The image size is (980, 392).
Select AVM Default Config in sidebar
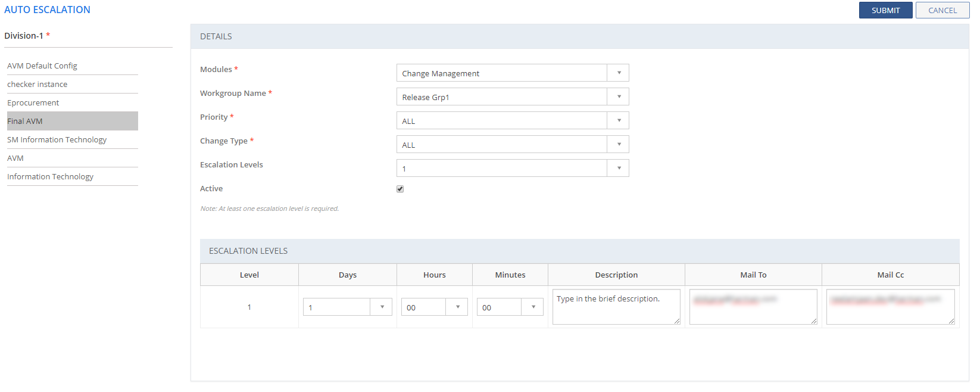42,66
